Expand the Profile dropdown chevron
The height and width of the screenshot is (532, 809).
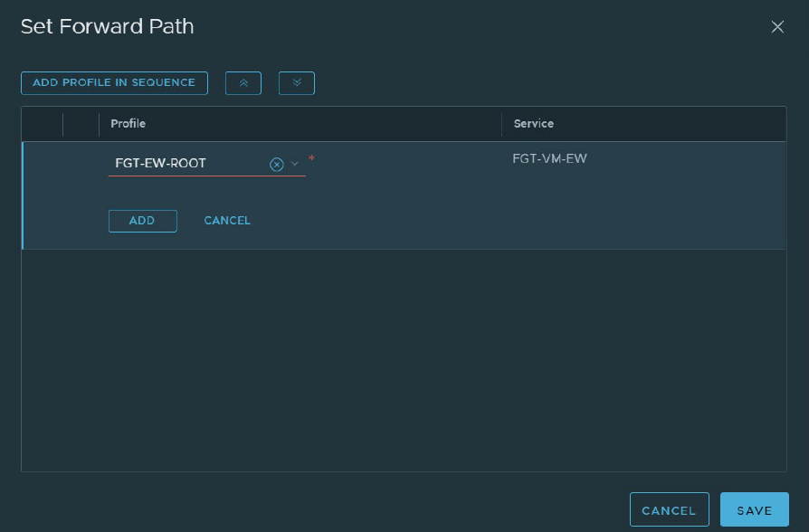tap(295, 164)
